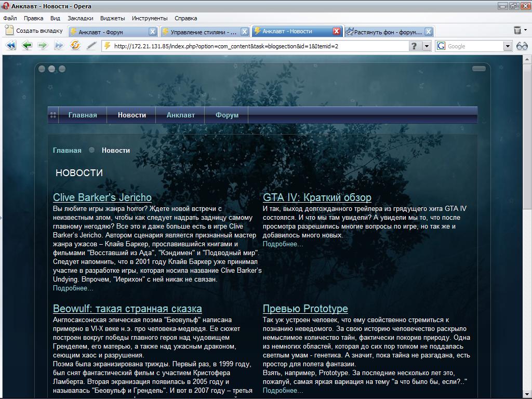
Task: Open Форум in the site navigation bar
Action: coord(227,115)
